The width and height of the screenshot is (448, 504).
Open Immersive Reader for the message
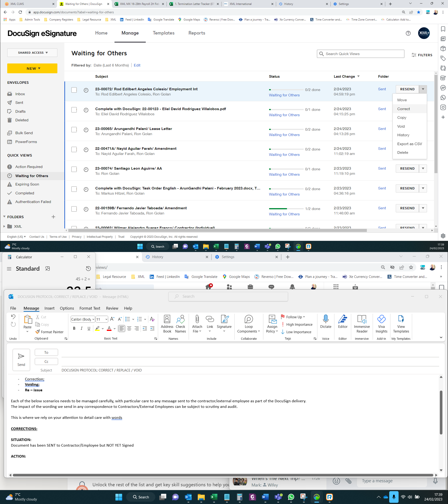(x=362, y=324)
